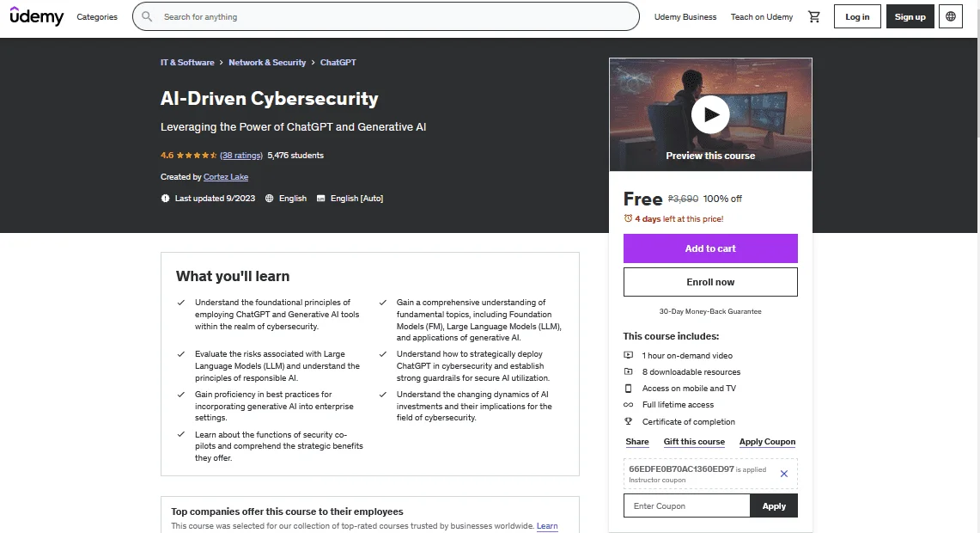Remove the applied coupon with X
This screenshot has width=980, height=533.
(784, 474)
